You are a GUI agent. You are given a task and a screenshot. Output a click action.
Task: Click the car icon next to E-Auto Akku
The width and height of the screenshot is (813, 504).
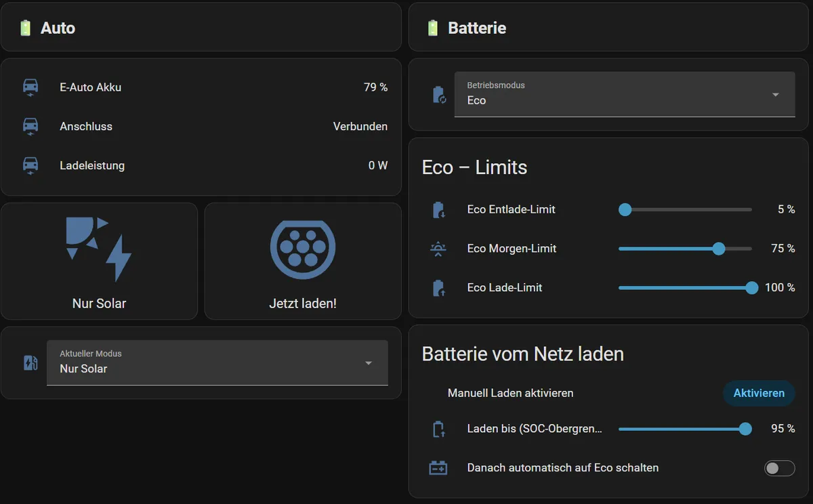click(x=30, y=87)
